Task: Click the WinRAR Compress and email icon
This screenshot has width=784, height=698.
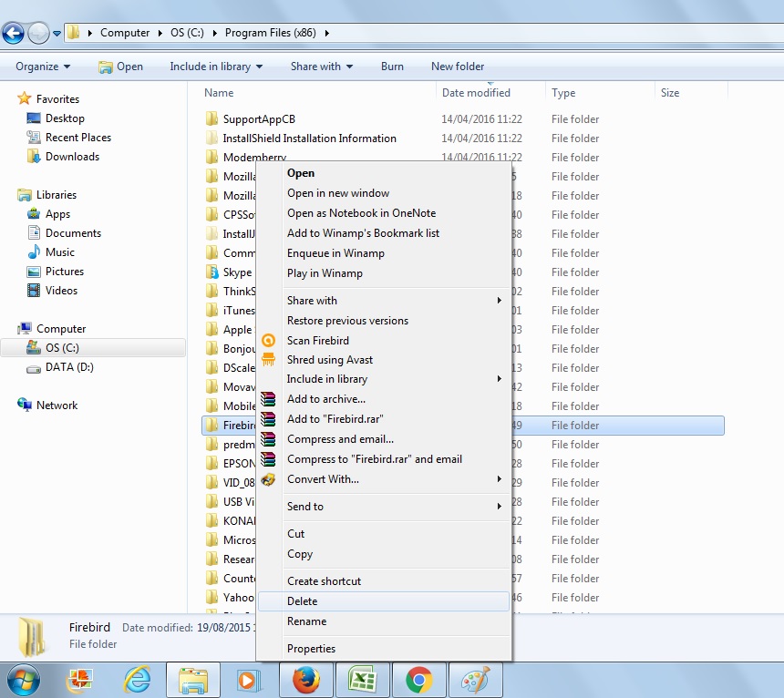Action: 269,438
